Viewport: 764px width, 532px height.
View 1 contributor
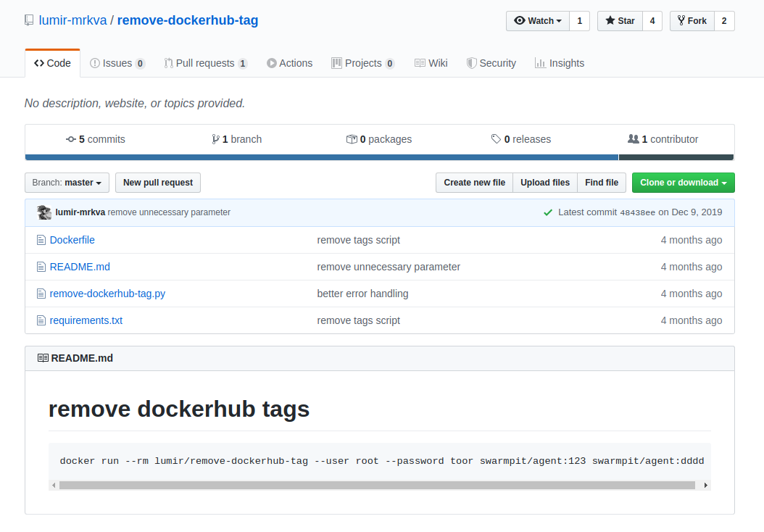point(663,139)
